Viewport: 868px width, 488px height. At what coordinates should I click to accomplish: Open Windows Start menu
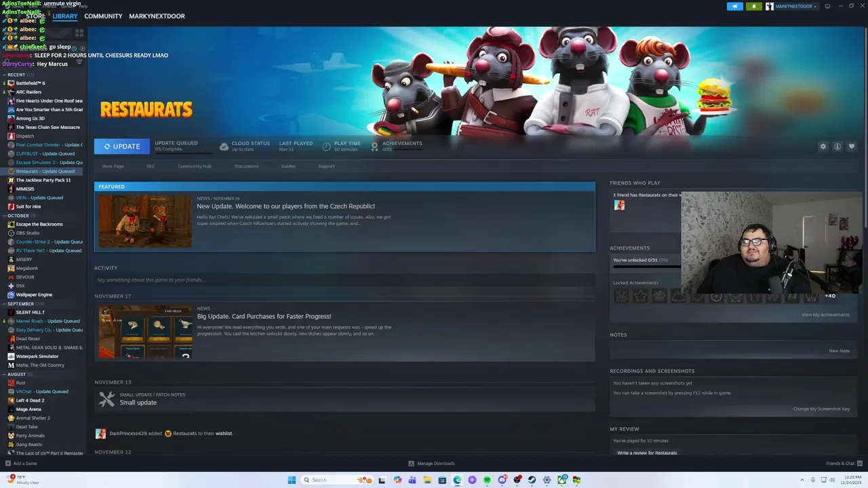click(292, 480)
